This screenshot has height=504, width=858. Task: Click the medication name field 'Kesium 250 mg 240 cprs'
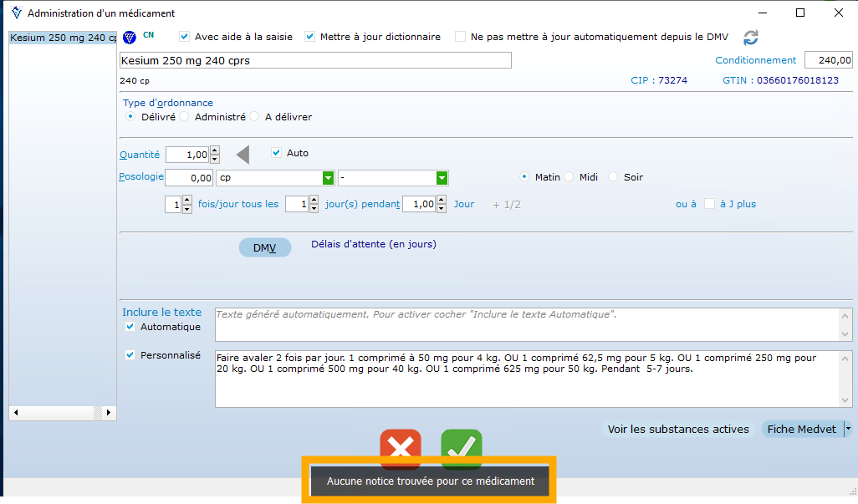[315, 60]
